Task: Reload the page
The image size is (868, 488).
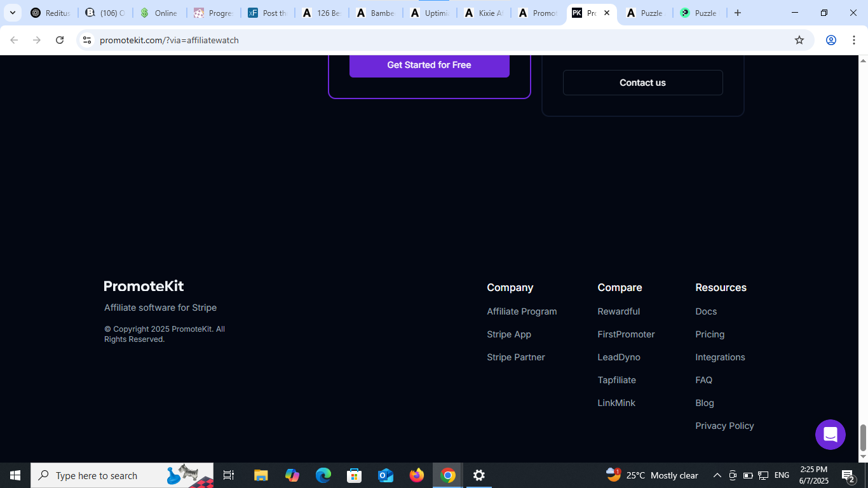Action: [x=60, y=40]
